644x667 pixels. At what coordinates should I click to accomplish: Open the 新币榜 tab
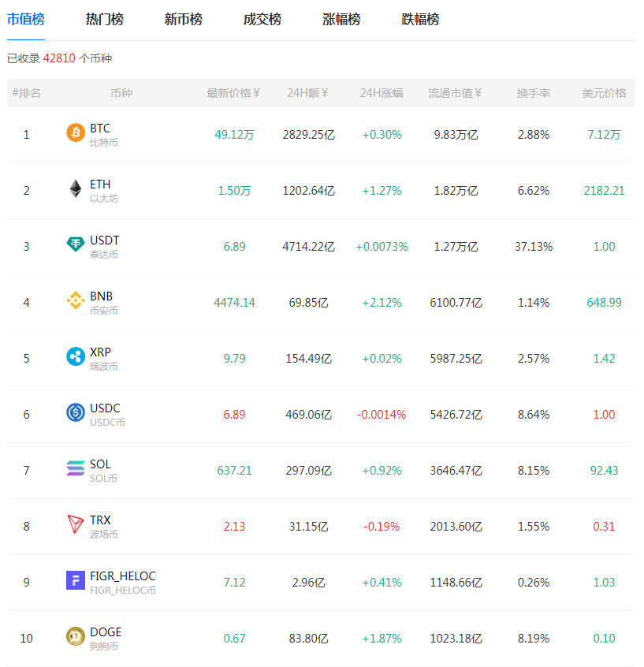pos(183,20)
